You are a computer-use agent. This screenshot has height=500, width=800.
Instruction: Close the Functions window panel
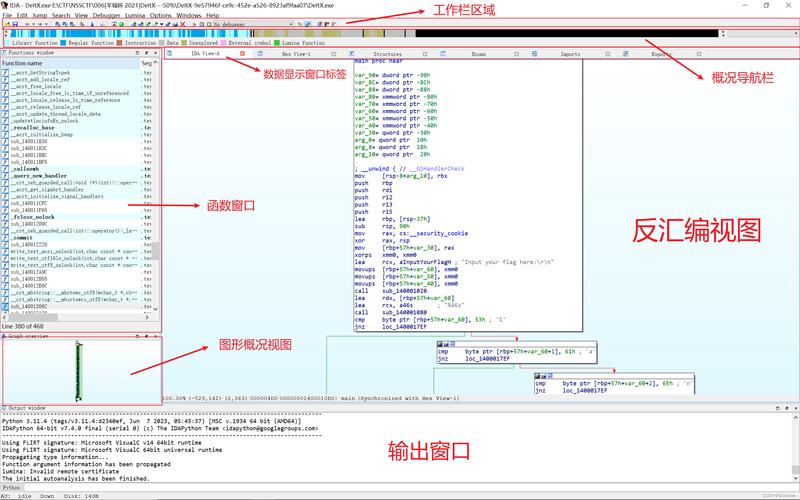click(156, 53)
